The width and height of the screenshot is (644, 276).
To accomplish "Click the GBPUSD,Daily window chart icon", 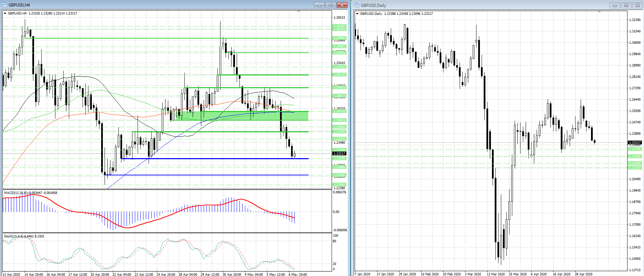I will click(357, 5).
